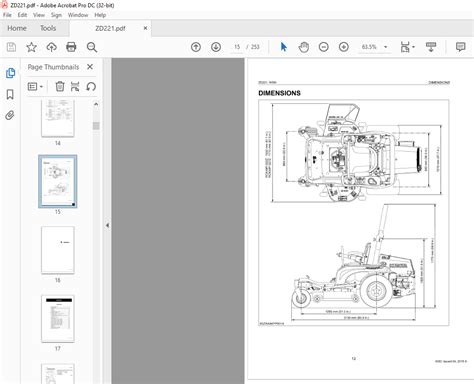Go to previous page arrow
The height and width of the screenshot is (384, 474).
[x=196, y=47]
